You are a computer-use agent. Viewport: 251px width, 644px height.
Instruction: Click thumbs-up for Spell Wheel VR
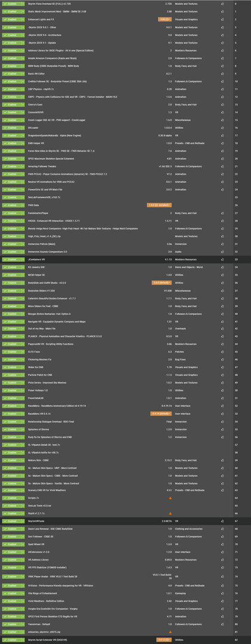click(x=222, y=544)
